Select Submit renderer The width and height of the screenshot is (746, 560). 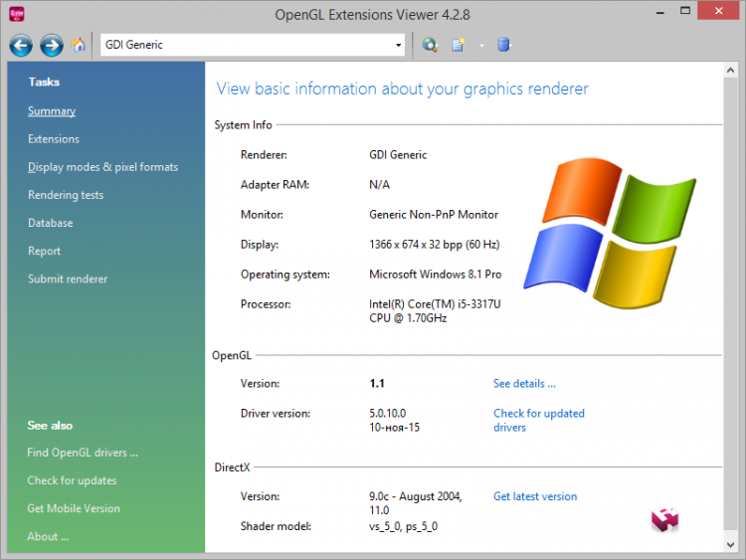68,279
